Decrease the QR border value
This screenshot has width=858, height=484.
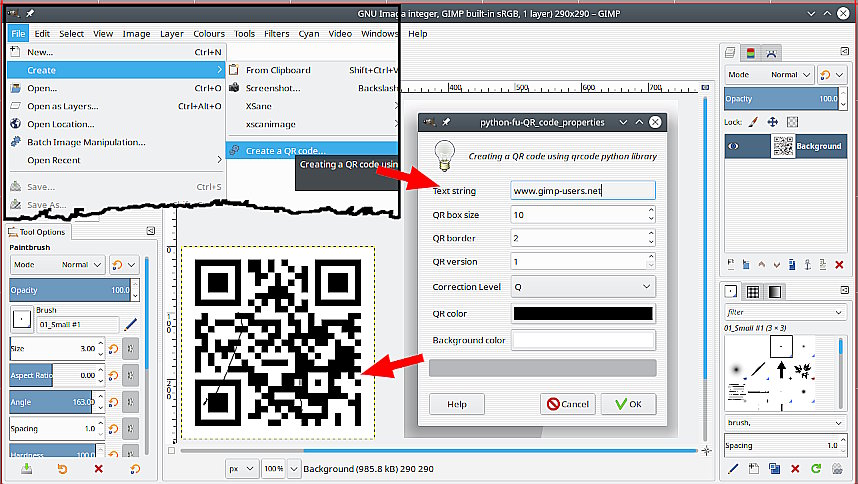point(651,243)
